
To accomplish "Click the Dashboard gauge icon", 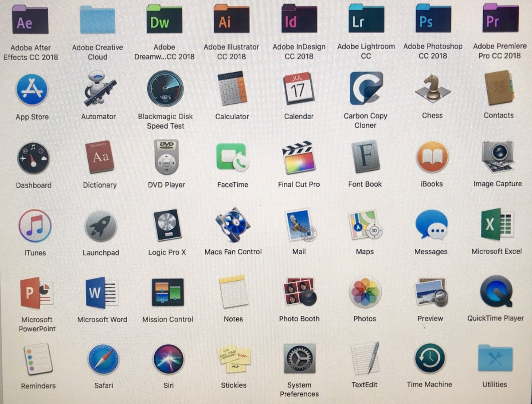I will (x=33, y=158).
